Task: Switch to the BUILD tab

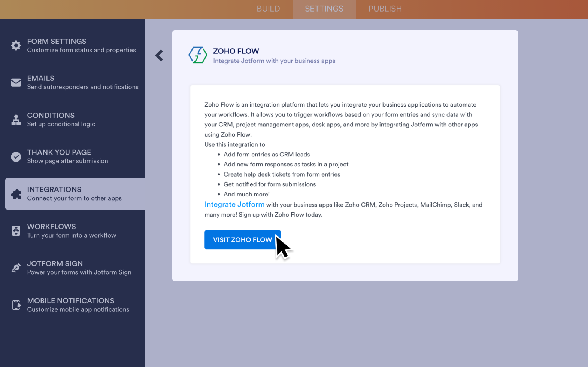Action: [x=268, y=9]
